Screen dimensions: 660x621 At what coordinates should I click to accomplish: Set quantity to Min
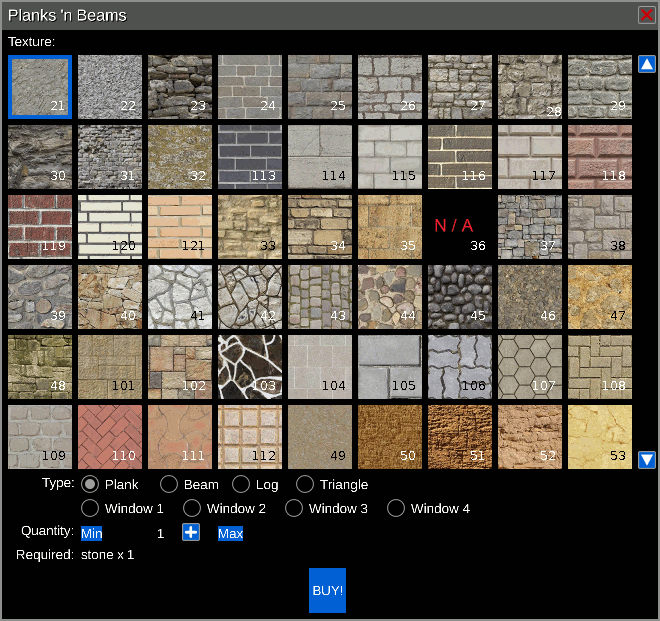(x=92, y=533)
